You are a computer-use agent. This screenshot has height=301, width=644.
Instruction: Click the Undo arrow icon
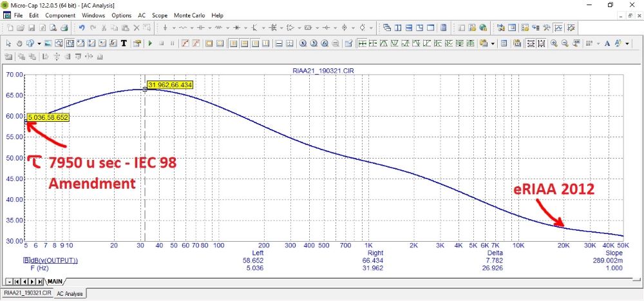point(82,28)
